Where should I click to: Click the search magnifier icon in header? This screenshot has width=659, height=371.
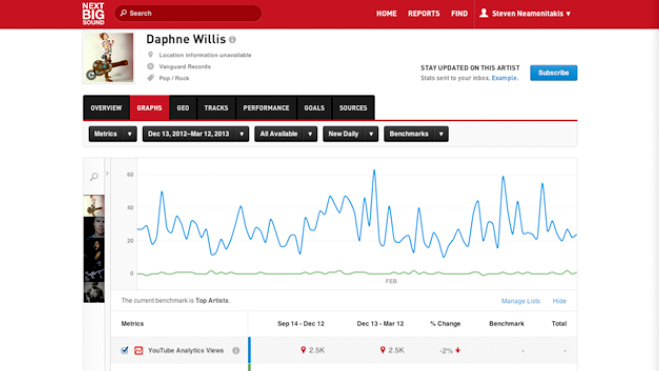coord(123,13)
